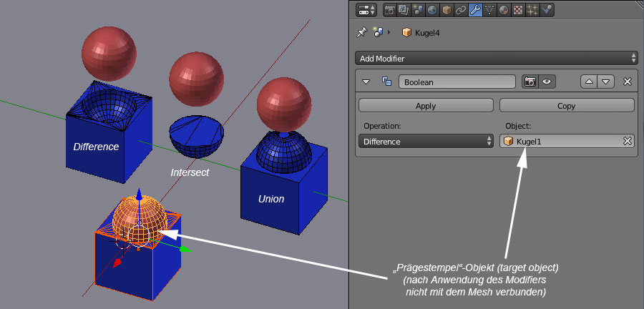Collapse the Boolean modifier panel triangle
This screenshot has width=644, height=309.
pyautogui.click(x=366, y=82)
